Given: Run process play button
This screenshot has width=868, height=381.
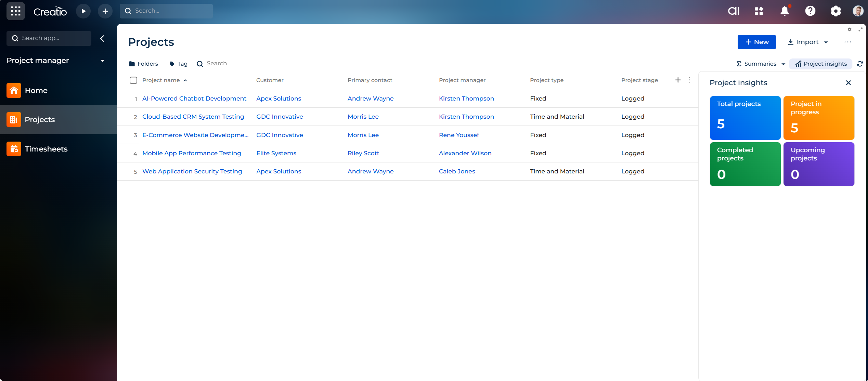Looking at the screenshot, I should [83, 11].
